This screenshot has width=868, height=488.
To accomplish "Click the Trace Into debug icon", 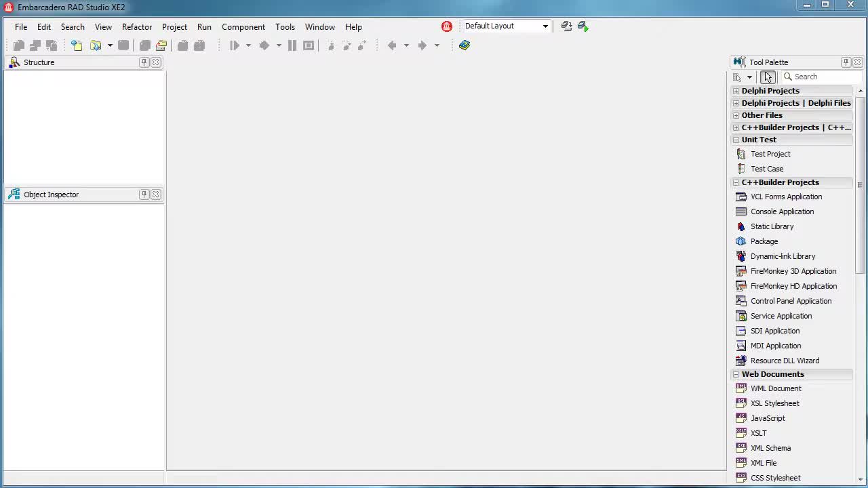I will 331,45.
